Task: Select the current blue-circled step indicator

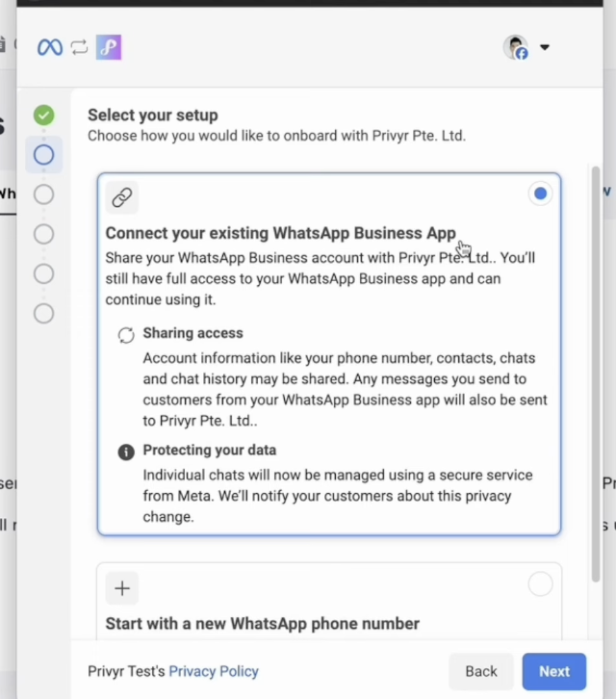Action: point(43,155)
